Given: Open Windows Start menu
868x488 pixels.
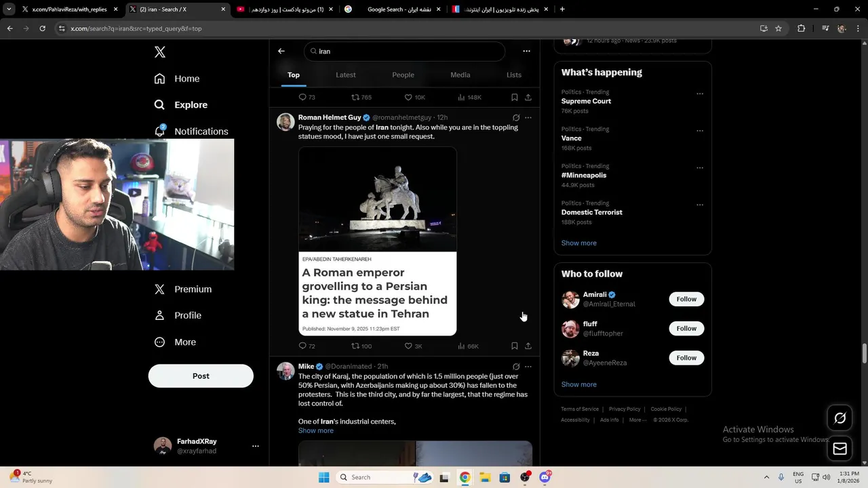Looking at the screenshot, I should click(324, 477).
